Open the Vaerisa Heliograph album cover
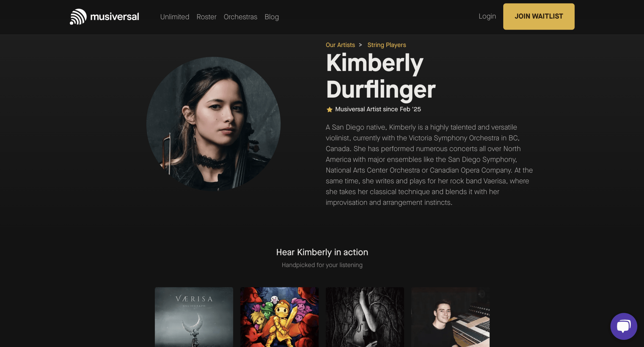The width and height of the screenshot is (644, 347). [194, 317]
